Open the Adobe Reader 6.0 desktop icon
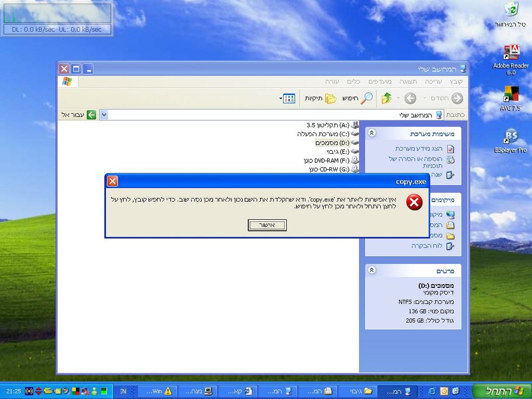Image resolution: width=532 pixels, height=399 pixels. [511, 60]
